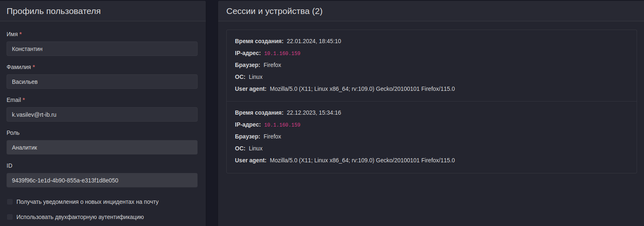Select the creation time 22.12.2023, 15:34:16

[x=314, y=113]
